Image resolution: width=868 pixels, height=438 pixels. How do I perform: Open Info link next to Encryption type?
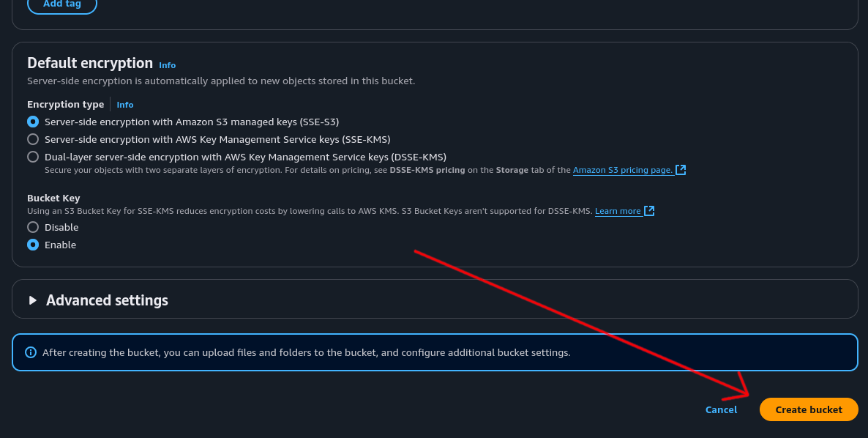[125, 105]
